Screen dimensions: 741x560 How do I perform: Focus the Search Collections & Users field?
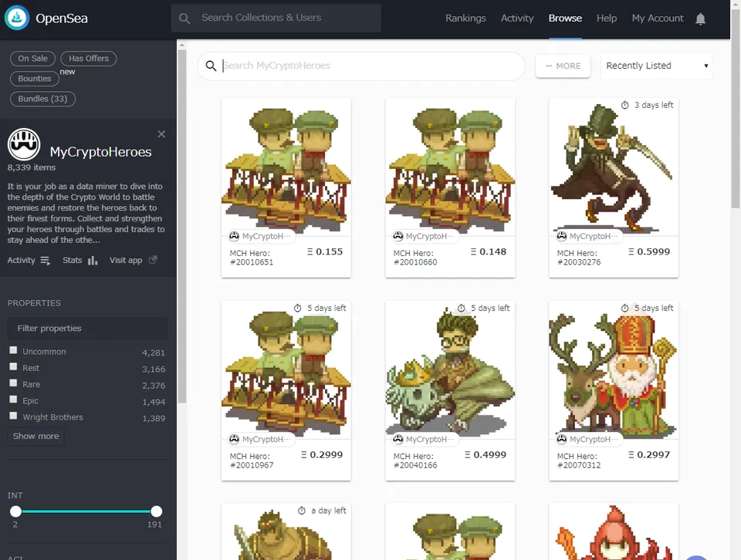[x=276, y=18]
